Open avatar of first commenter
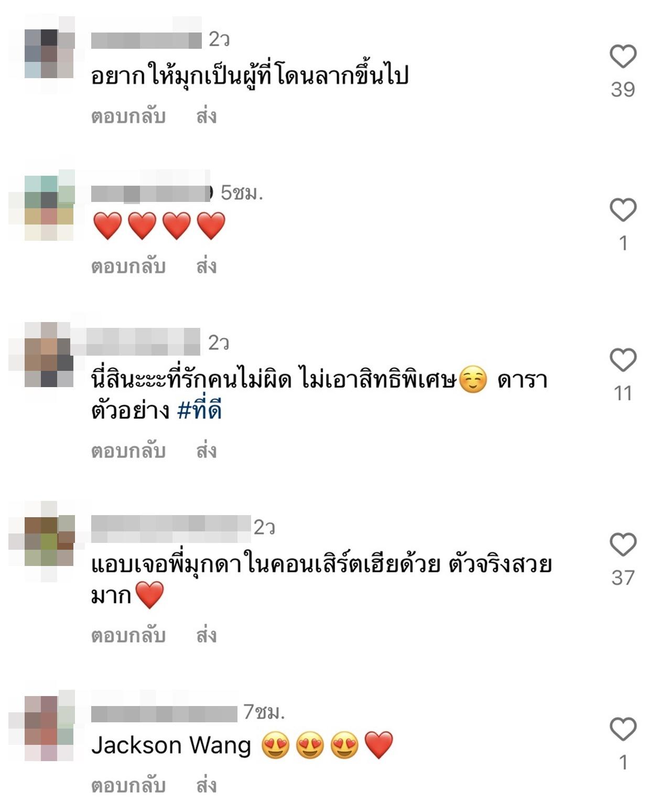The image size is (671, 812). 49,54
